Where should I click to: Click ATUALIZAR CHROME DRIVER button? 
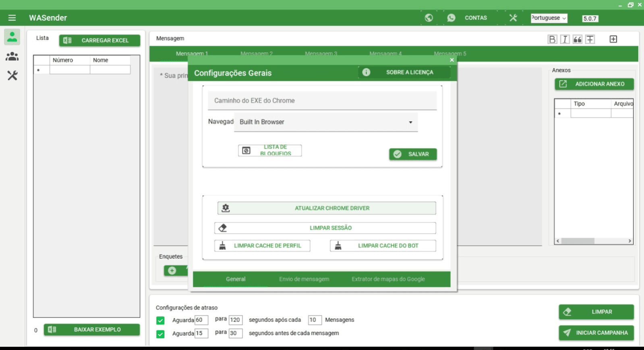(327, 208)
